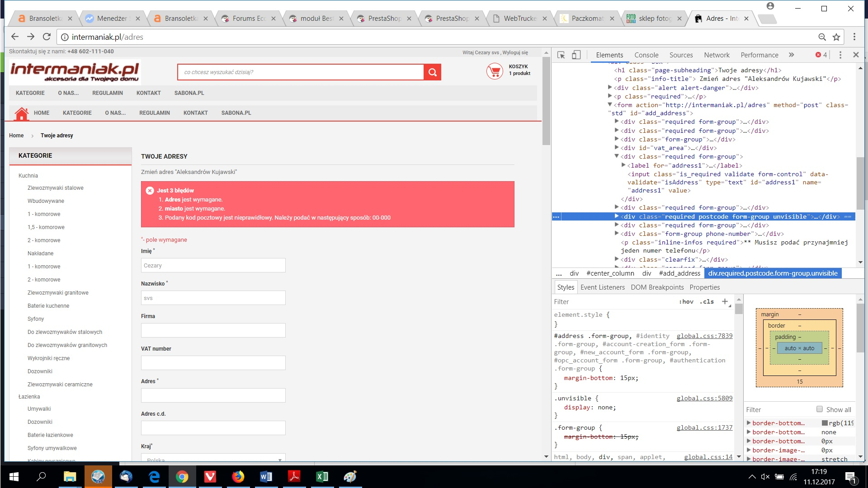The image size is (868, 488).
Task: Bookmark page with the star icon
Action: (836, 37)
